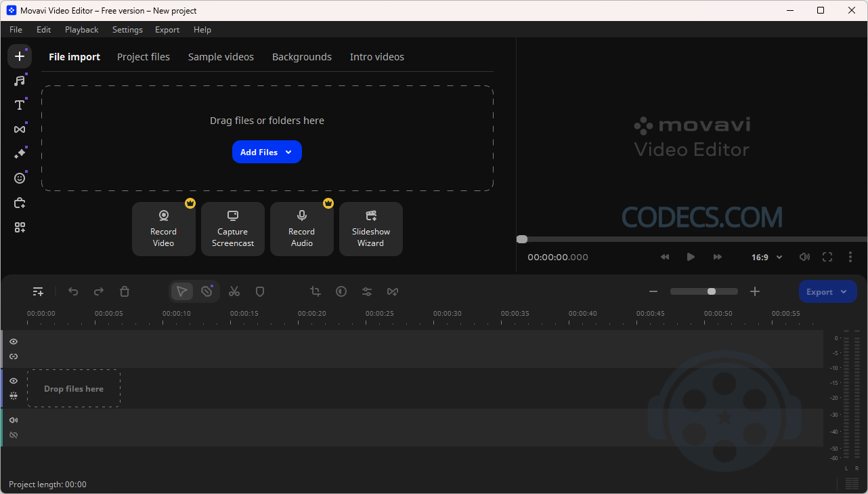Open the Export menu in menu bar
This screenshot has width=868, height=494.
tap(167, 30)
